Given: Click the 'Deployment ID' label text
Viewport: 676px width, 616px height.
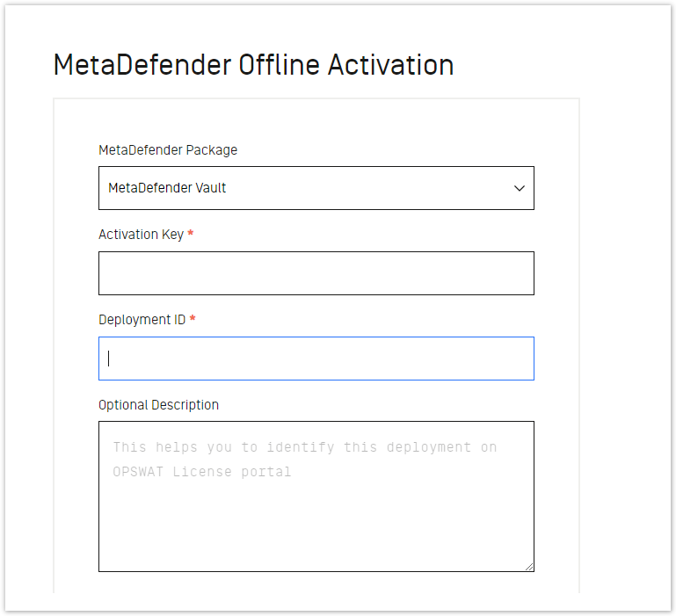Looking at the screenshot, I should point(142,320).
